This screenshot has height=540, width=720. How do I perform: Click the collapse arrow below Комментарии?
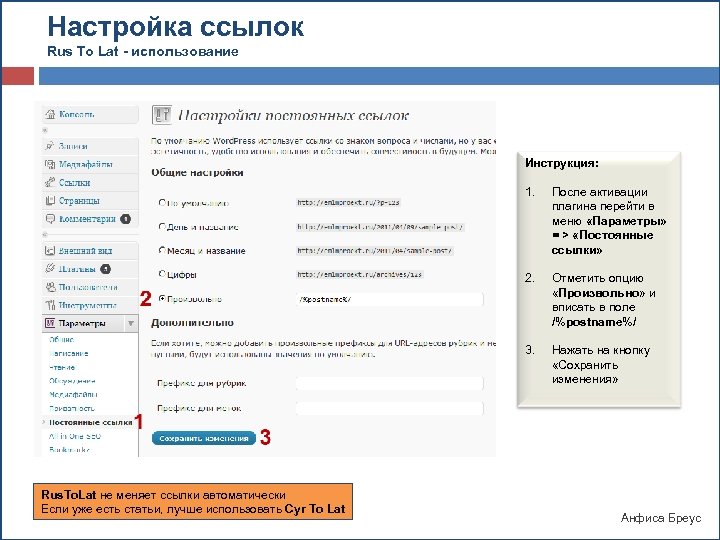pyautogui.click(x=45, y=234)
